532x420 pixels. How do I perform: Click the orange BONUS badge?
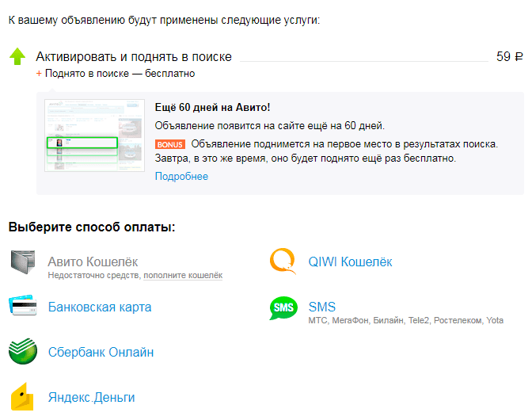(x=170, y=144)
